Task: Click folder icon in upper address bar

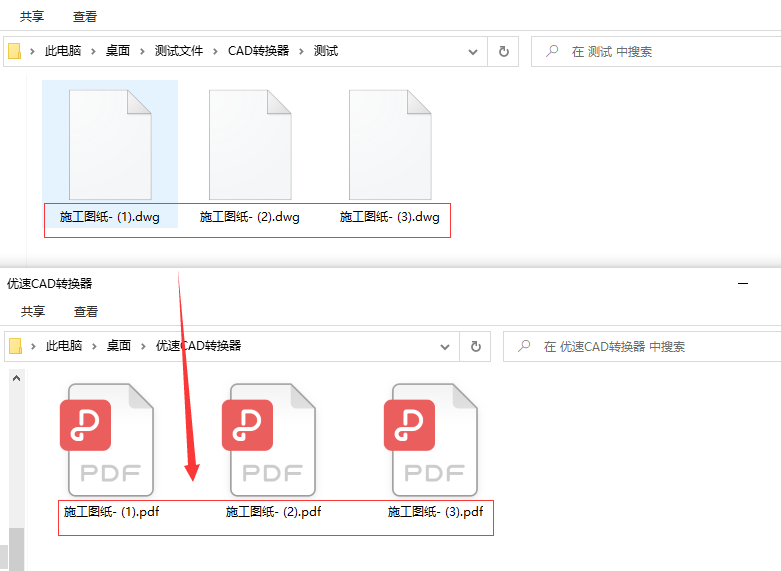Action: (14, 51)
